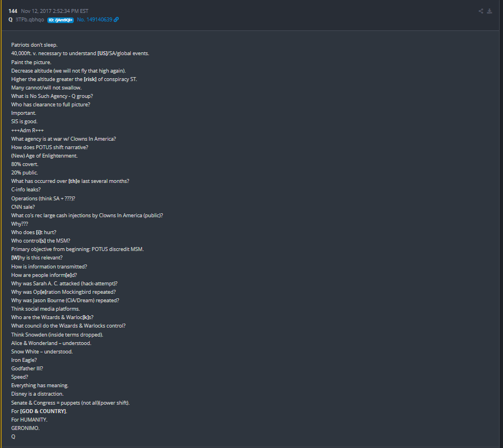Screen dimensions: 503x448
Task: Click the line starting "Why was Sarah A. C."
Action: click(64, 284)
